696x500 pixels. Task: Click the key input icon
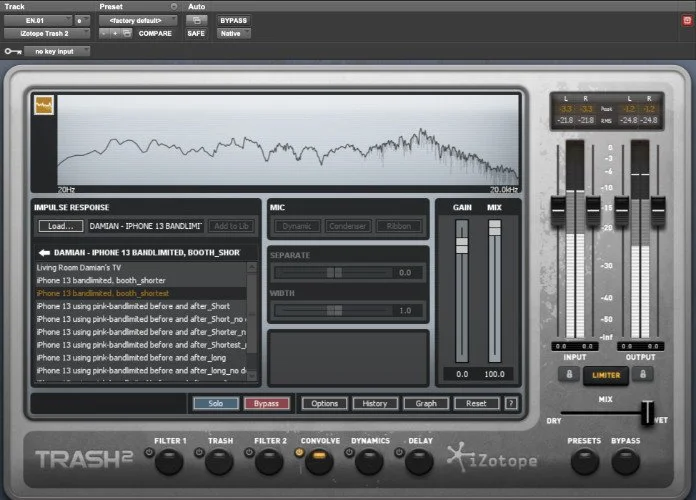13,52
